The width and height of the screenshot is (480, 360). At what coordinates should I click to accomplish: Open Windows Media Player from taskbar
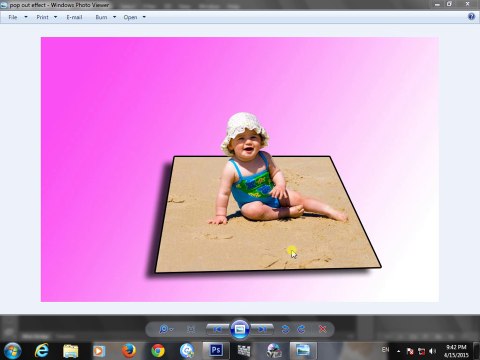[99, 351]
